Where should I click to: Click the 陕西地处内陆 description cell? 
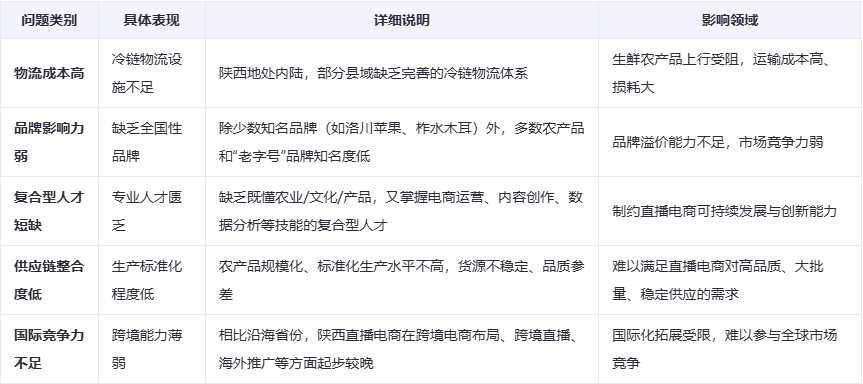tap(402, 73)
